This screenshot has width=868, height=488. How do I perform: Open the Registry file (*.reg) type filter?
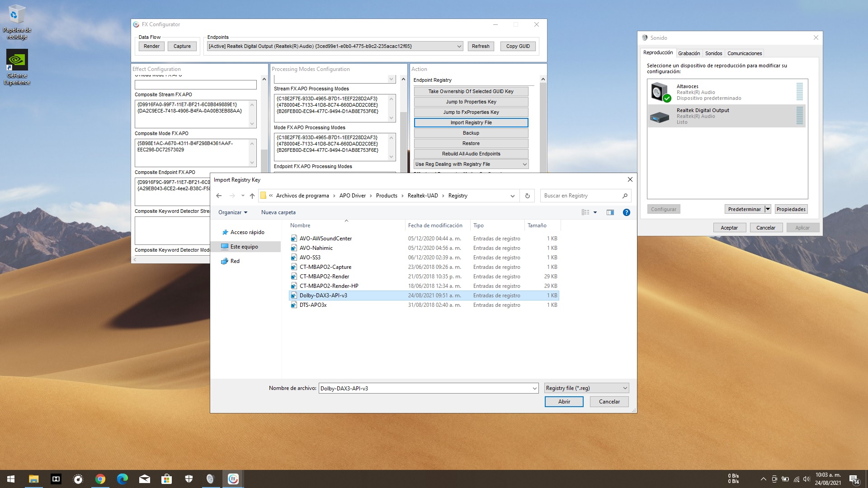[586, 388]
